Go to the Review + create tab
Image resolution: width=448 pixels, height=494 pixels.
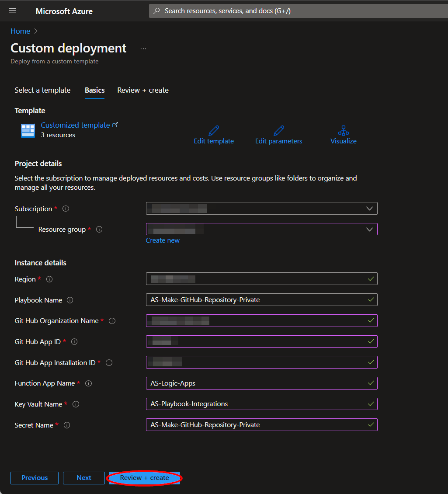pyautogui.click(x=143, y=90)
